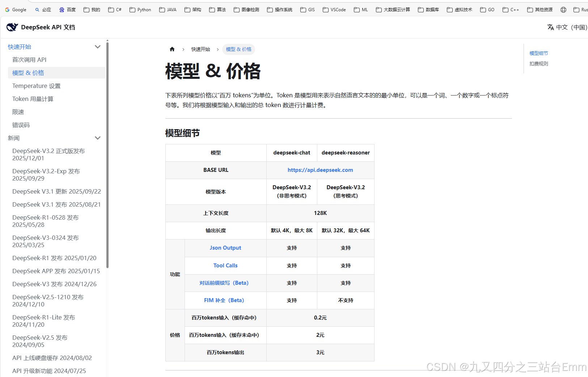Open the JAVA bookmark folder
Screen dimensions: 588x377
pyautogui.click(x=168, y=10)
